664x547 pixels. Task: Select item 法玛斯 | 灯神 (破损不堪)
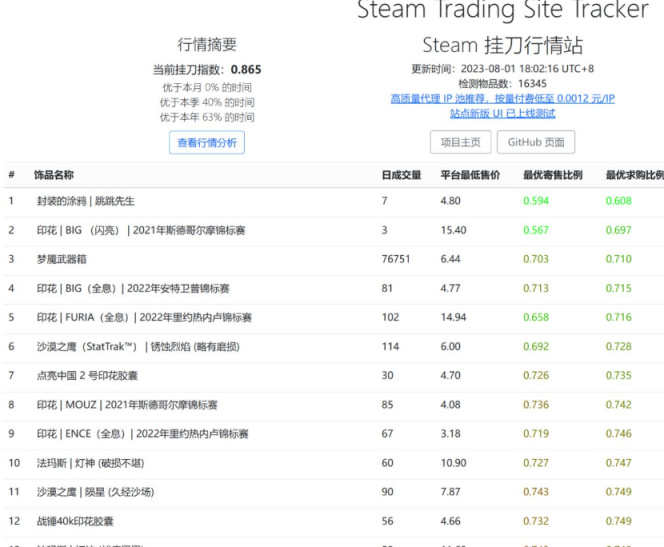(90, 463)
